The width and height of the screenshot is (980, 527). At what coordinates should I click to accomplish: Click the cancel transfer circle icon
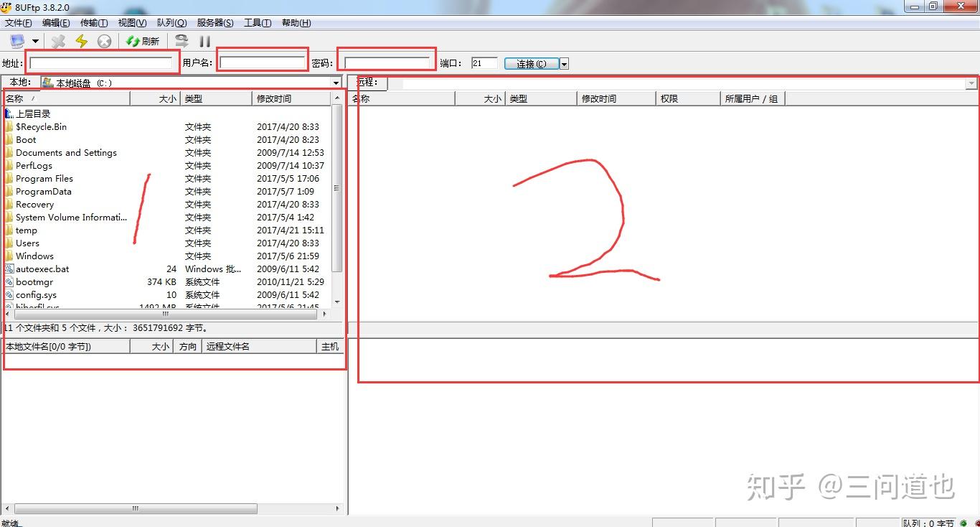105,42
